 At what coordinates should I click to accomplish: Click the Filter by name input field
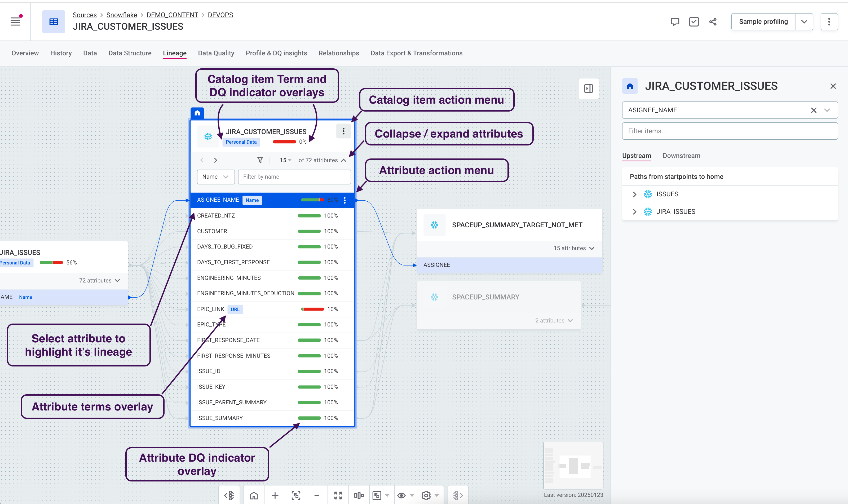click(x=294, y=176)
